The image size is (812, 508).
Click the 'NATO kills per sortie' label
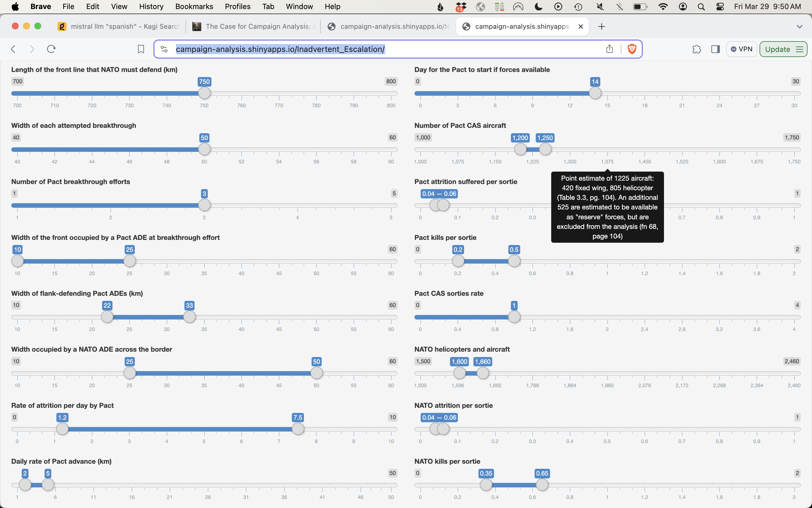point(447,461)
